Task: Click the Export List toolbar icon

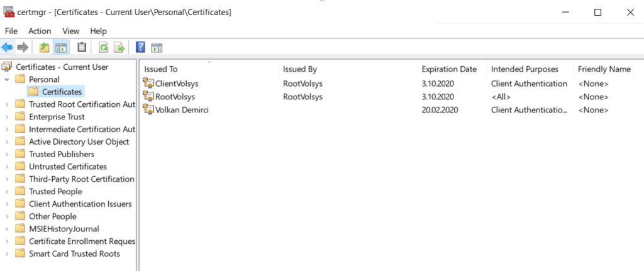Action: pos(119,48)
